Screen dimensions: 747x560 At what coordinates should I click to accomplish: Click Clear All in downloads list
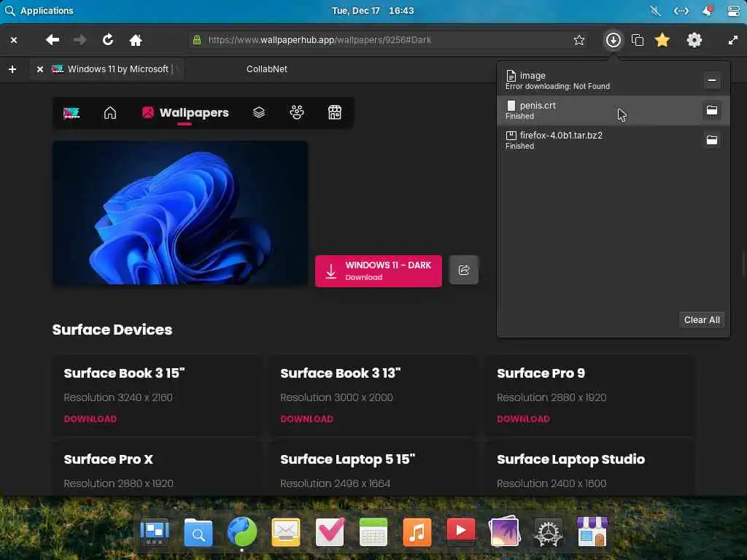tap(702, 320)
